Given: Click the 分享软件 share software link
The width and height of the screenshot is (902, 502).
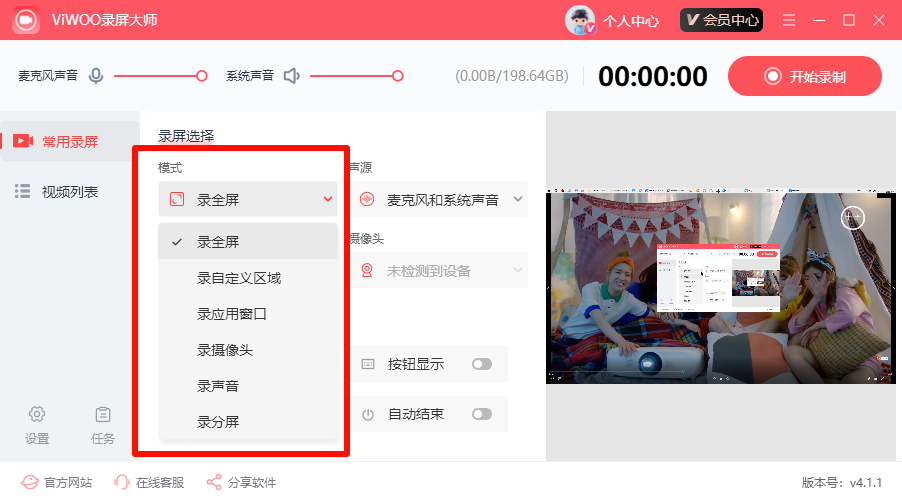Looking at the screenshot, I should (x=242, y=482).
